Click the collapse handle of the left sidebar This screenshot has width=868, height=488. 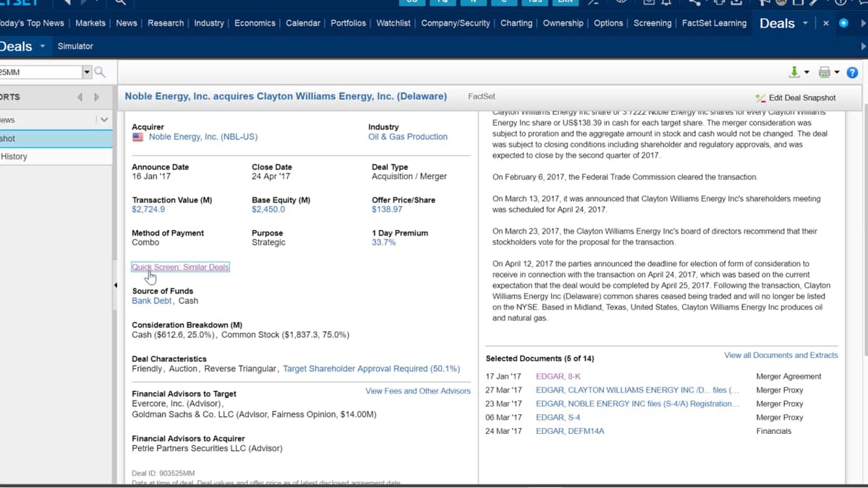[x=116, y=286]
